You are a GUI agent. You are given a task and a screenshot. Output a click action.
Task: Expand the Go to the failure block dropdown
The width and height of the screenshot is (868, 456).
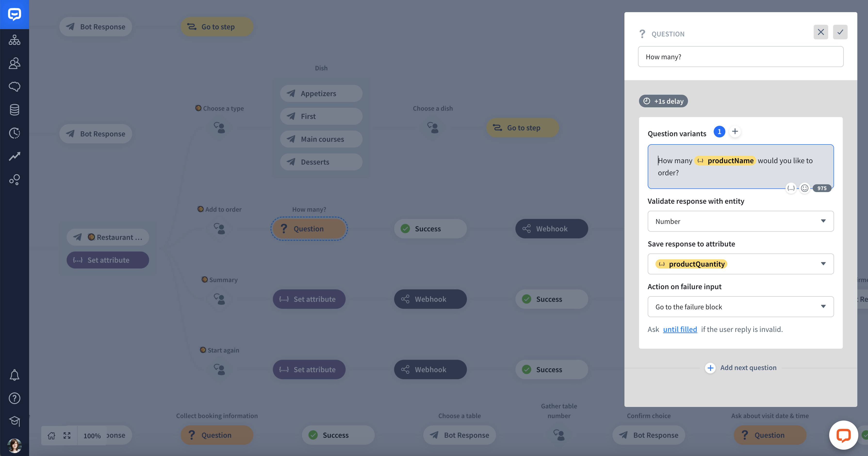point(740,307)
